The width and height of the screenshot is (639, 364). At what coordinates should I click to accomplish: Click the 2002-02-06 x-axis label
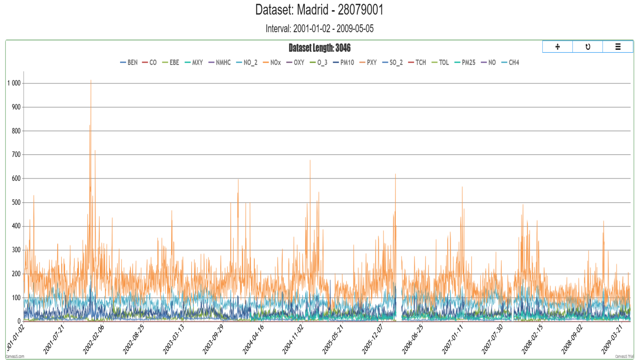[x=93, y=339]
